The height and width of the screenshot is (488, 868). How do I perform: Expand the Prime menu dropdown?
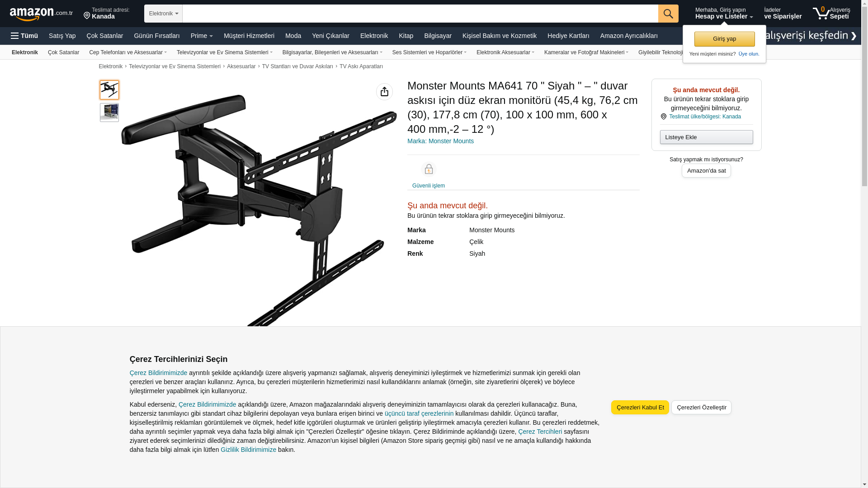click(x=202, y=36)
